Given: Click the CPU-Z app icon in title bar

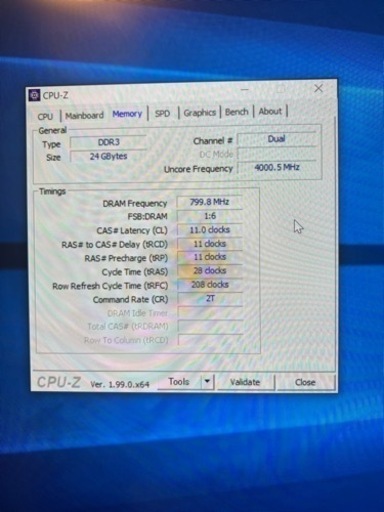Looking at the screenshot, I should 34,95.
